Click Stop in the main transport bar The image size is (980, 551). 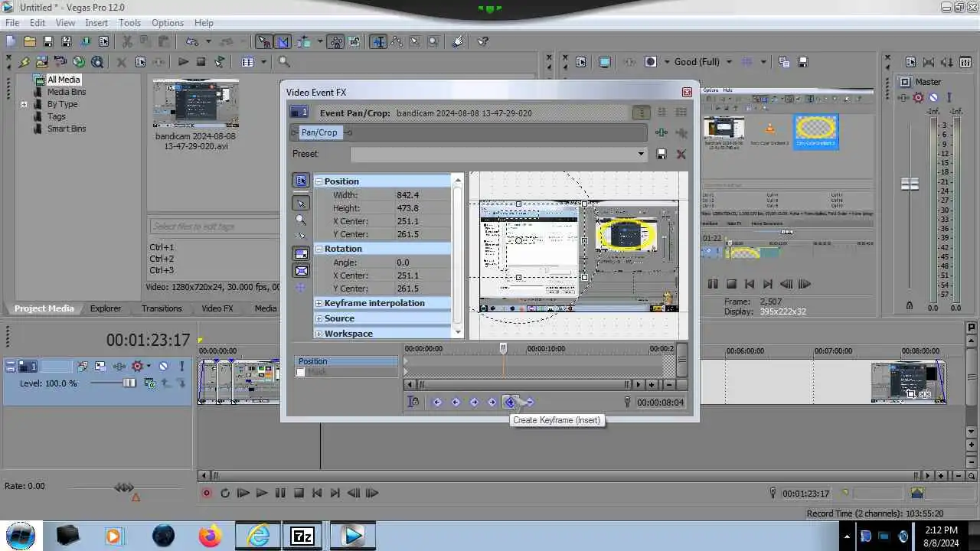tap(299, 494)
